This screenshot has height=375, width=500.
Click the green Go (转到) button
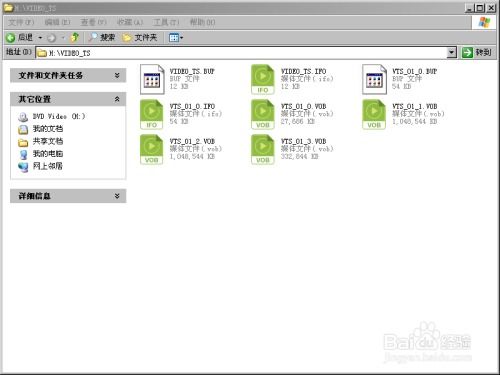(x=477, y=52)
